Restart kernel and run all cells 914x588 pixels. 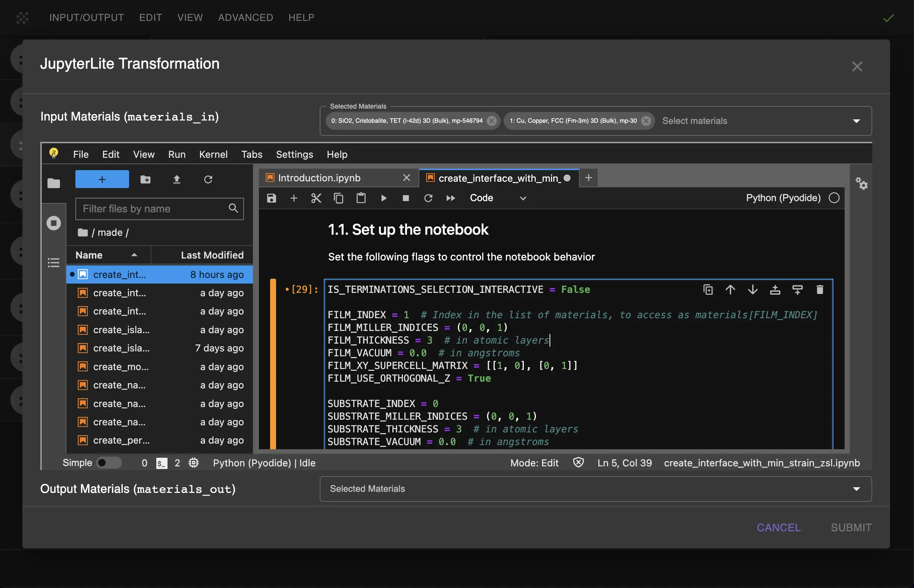(451, 198)
